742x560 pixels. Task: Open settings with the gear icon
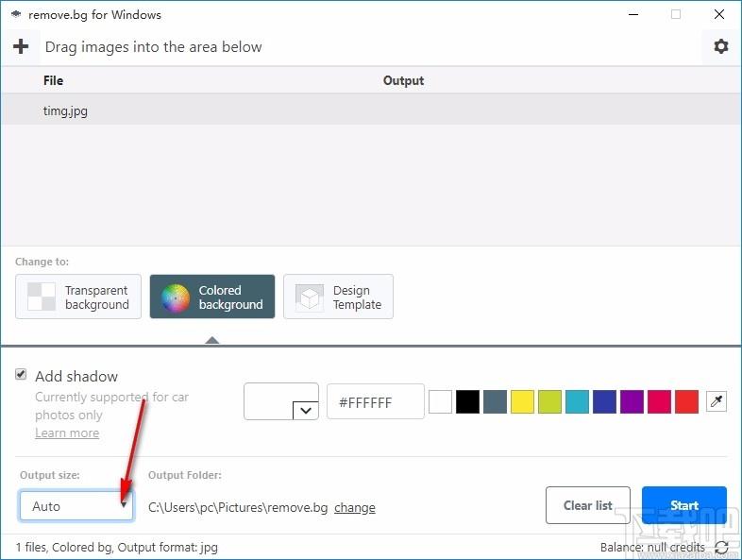click(x=720, y=46)
